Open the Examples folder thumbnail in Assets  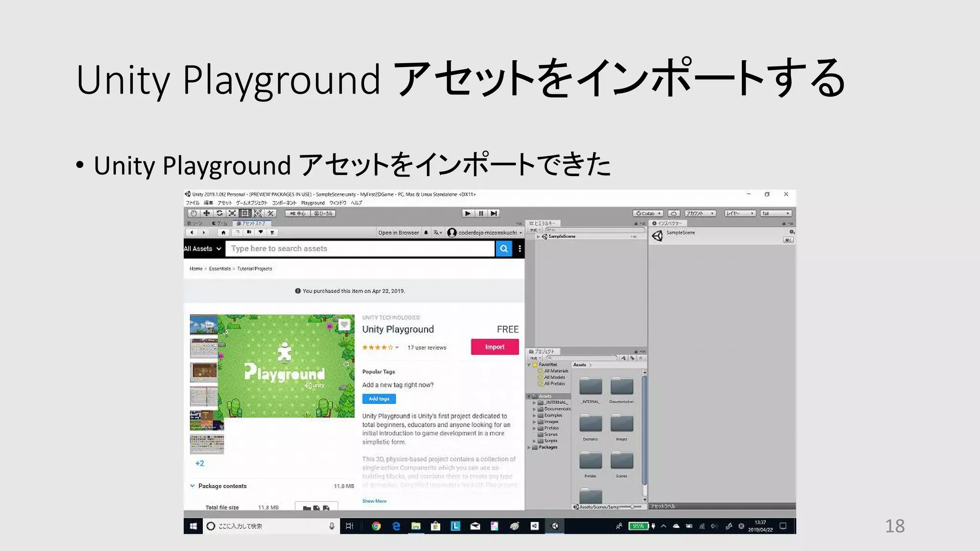pos(590,424)
